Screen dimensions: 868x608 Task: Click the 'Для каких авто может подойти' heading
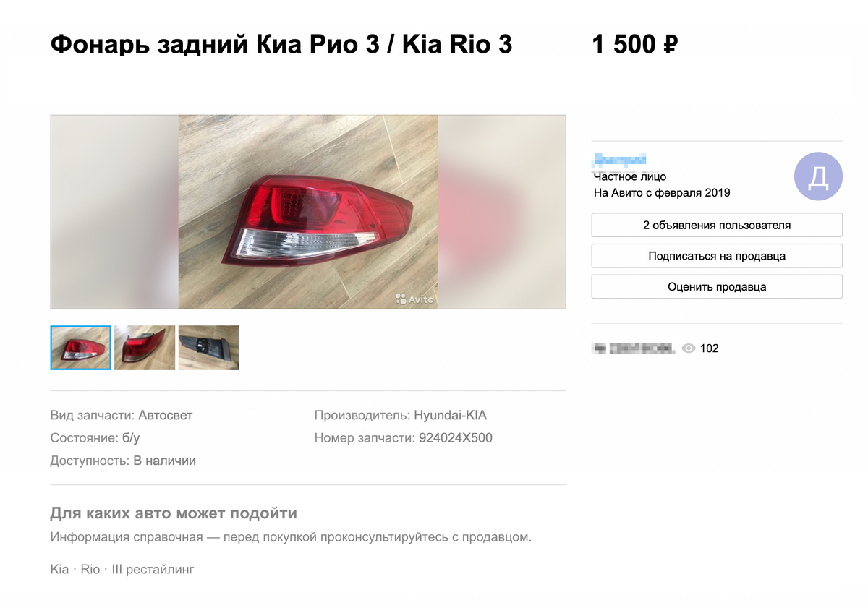pos(174,514)
